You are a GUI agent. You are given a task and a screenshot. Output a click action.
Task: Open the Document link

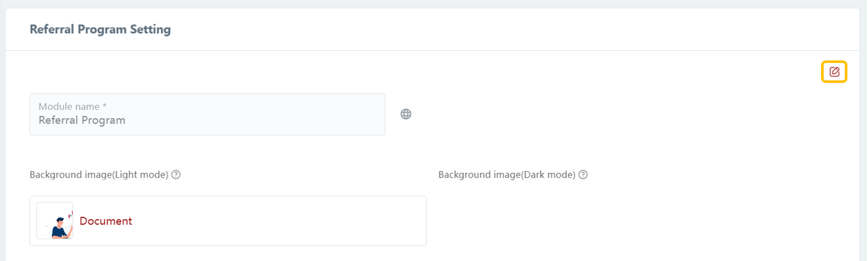[x=106, y=221]
